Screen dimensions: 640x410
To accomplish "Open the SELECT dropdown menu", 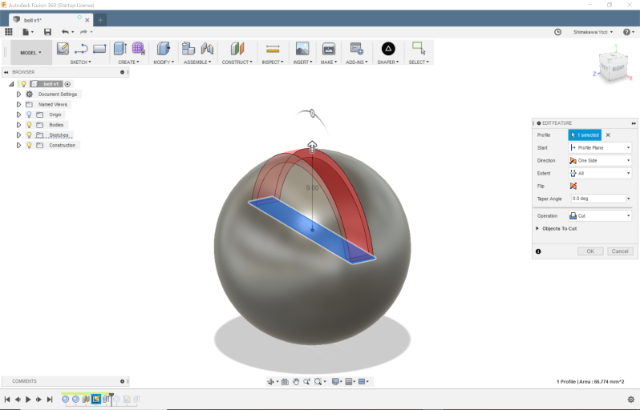I will tap(419, 62).
